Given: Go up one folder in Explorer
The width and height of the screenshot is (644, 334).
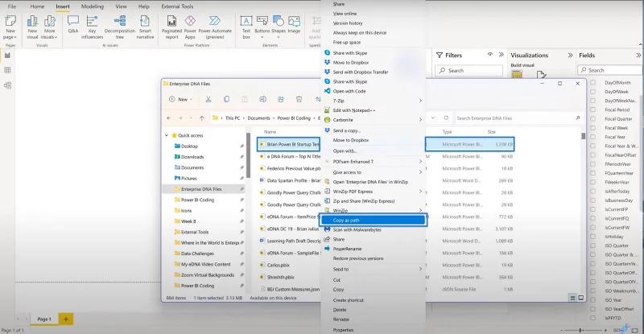Looking at the screenshot, I should pyautogui.click(x=202, y=118).
